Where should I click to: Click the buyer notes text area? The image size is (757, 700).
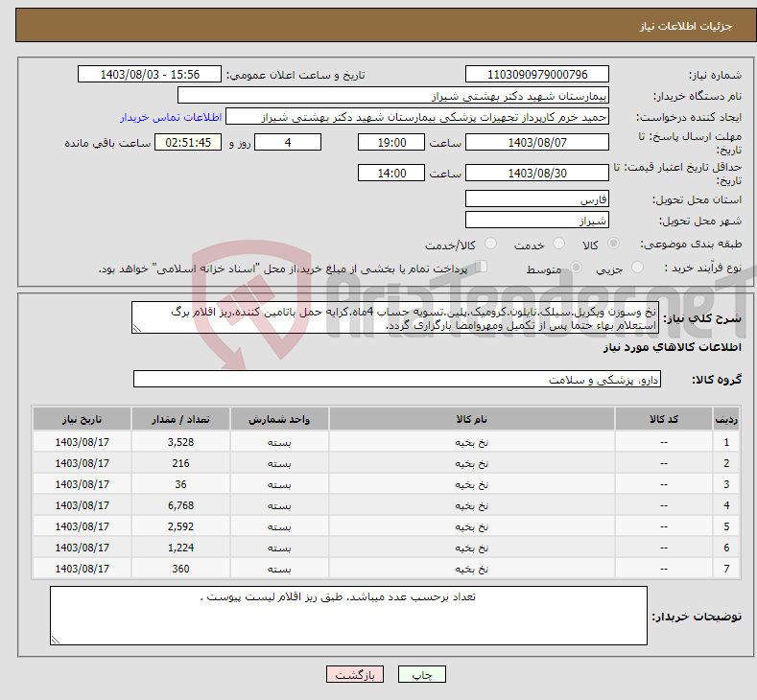[348, 616]
